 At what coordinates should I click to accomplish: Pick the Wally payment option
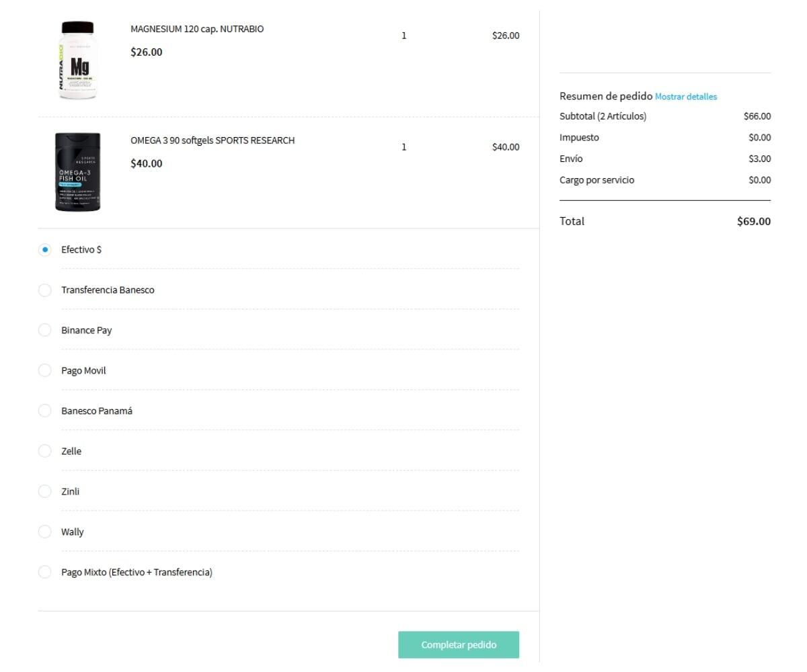(45, 532)
